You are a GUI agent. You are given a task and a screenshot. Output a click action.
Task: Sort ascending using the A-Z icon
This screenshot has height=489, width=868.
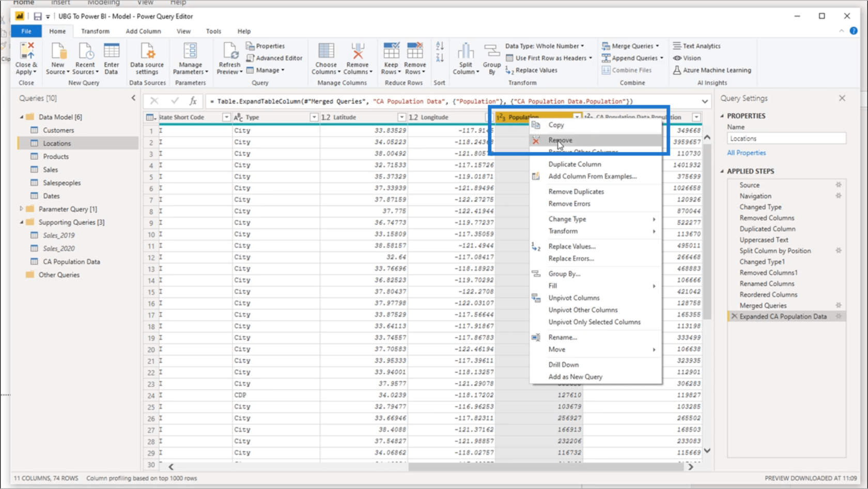coord(440,46)
